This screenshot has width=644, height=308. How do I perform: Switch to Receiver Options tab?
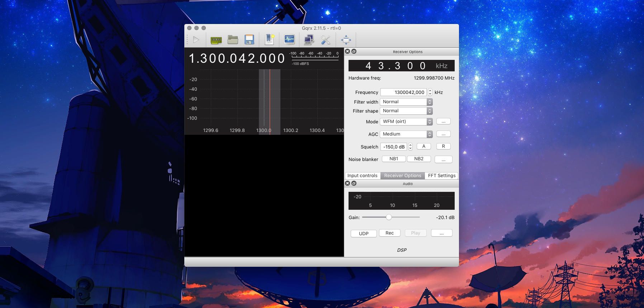403,176
